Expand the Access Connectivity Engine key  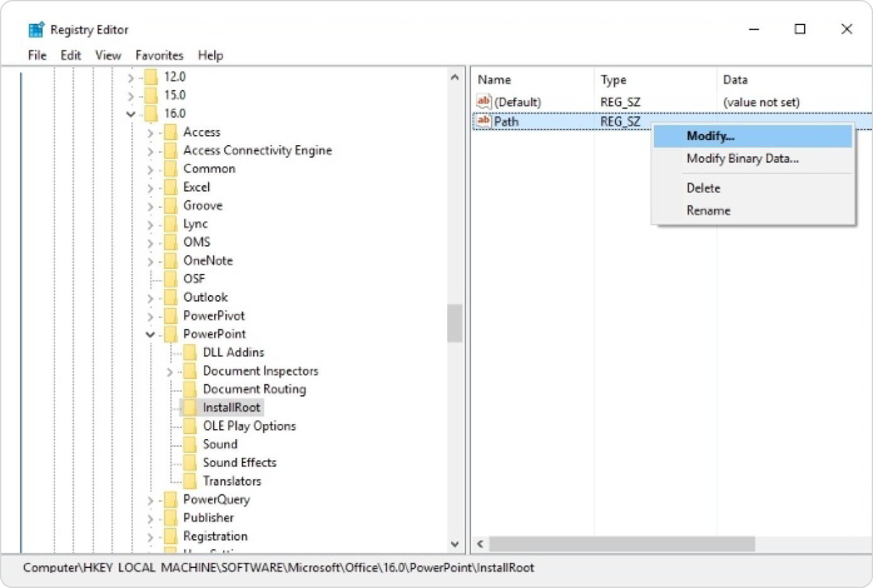[x=150, y=151]
